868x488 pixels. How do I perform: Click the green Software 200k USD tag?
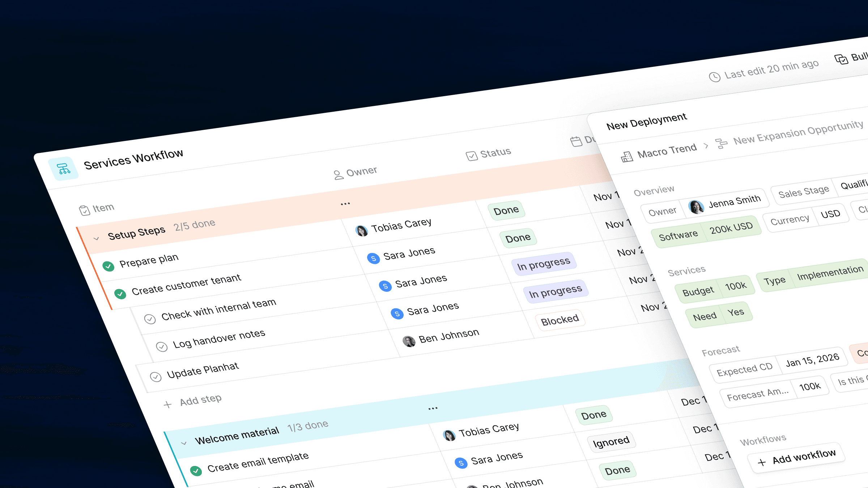[x=706, y=232]
